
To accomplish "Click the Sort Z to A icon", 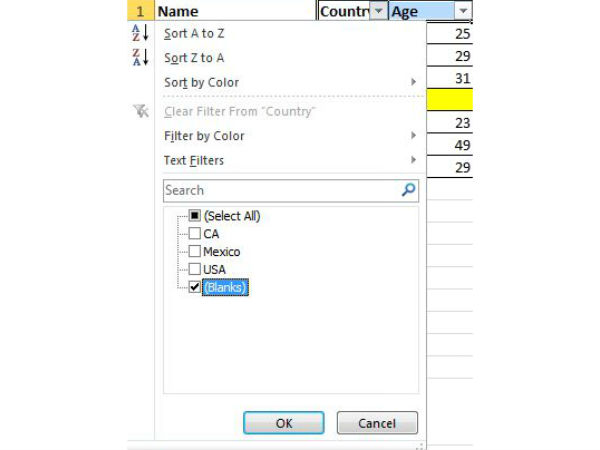I will coord(140,58).
